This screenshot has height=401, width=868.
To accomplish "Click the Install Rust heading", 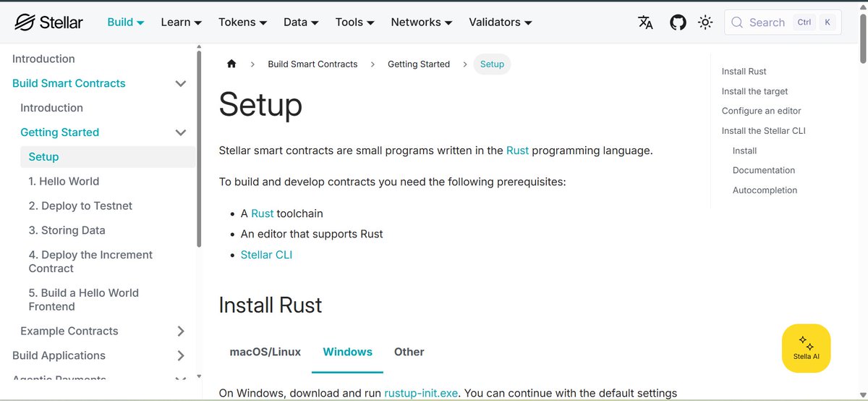I will [x=271, y=305].
